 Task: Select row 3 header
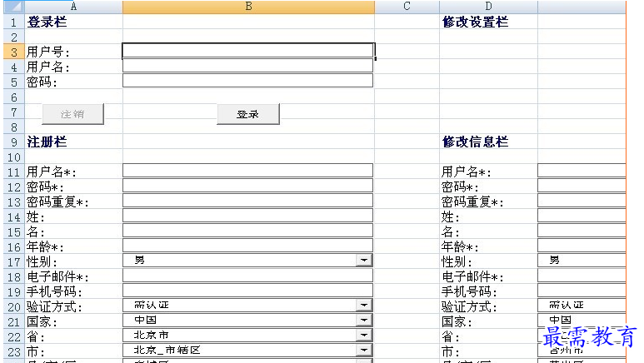point(14,52)
